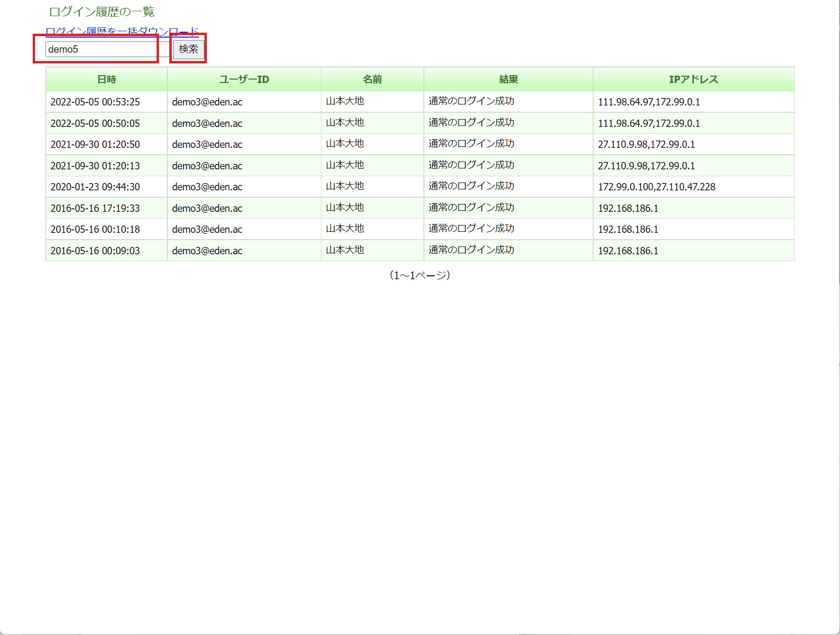Click demo3@eden.ac in the 2022-05-05 00:53:25 row
840x635 pixels.
coord(207,102)
